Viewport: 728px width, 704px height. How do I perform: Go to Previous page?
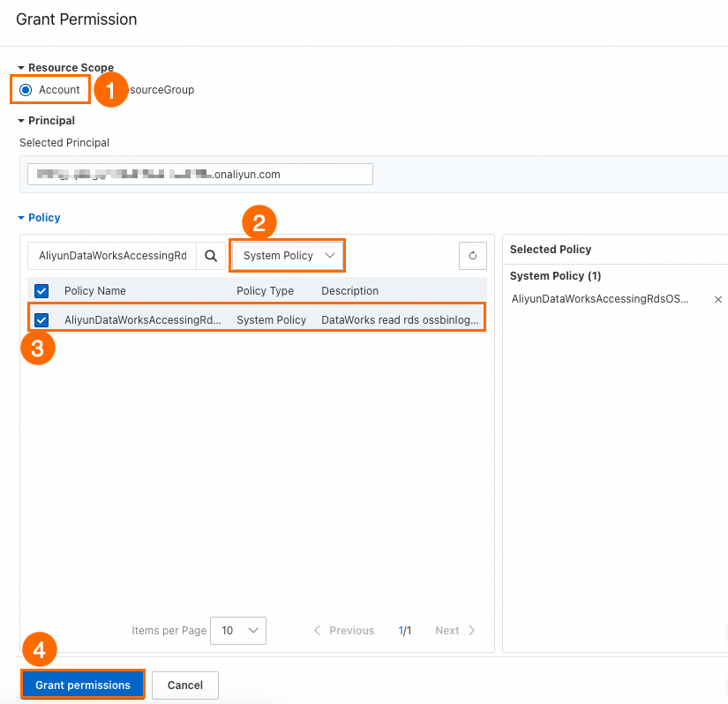coord(343,631)
